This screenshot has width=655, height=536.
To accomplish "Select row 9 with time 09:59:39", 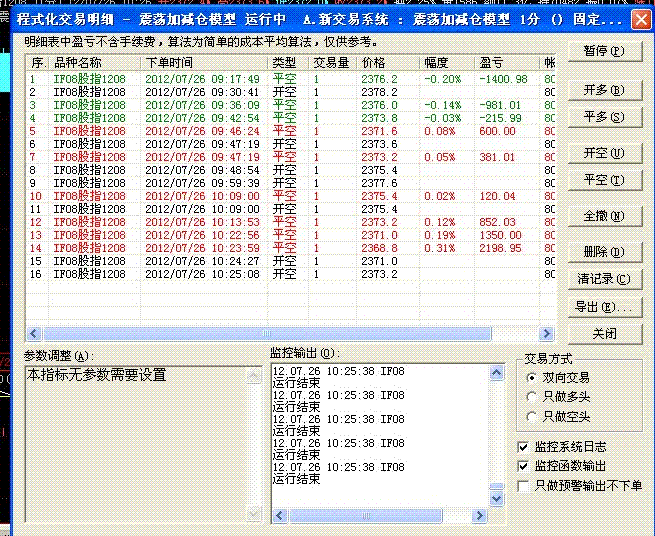I will [291, 183].
